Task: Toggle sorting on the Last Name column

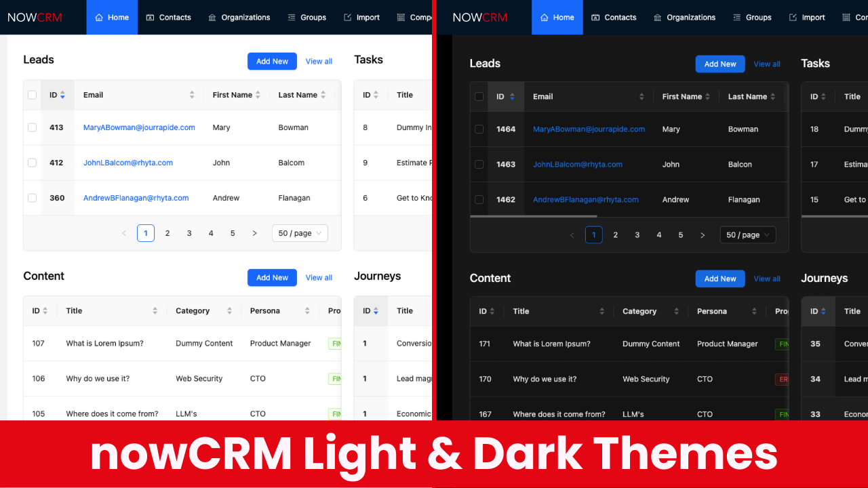Action: [x=324, y=95]
